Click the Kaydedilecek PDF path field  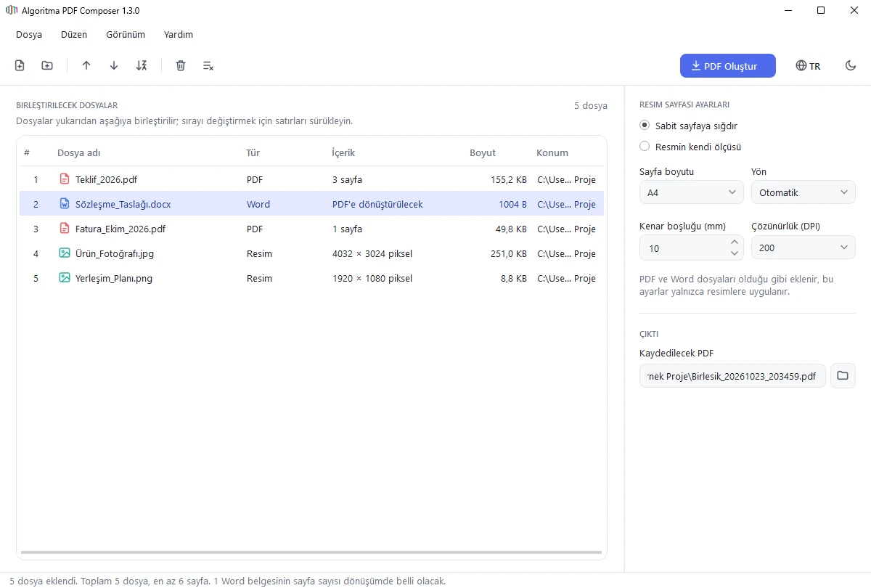(732, 376)
